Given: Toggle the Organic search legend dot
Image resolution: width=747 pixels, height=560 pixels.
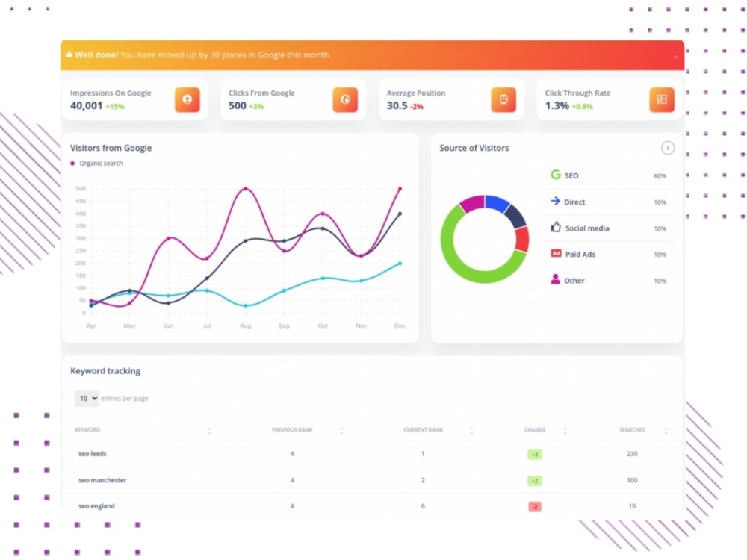Looking at the screenshot, I should [72, 164].
